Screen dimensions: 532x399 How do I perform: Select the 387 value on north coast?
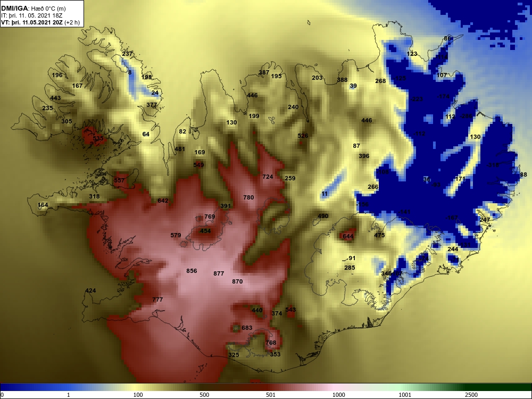264,72
